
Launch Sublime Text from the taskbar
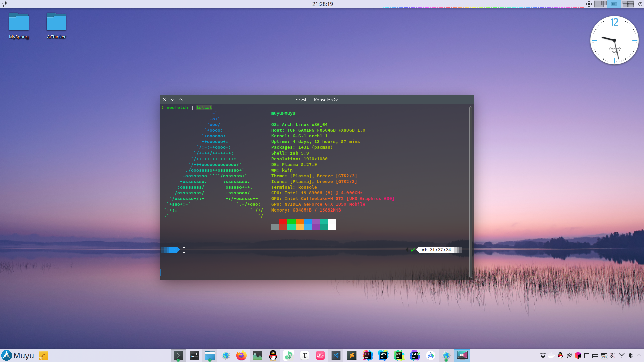tap(352, 355)
